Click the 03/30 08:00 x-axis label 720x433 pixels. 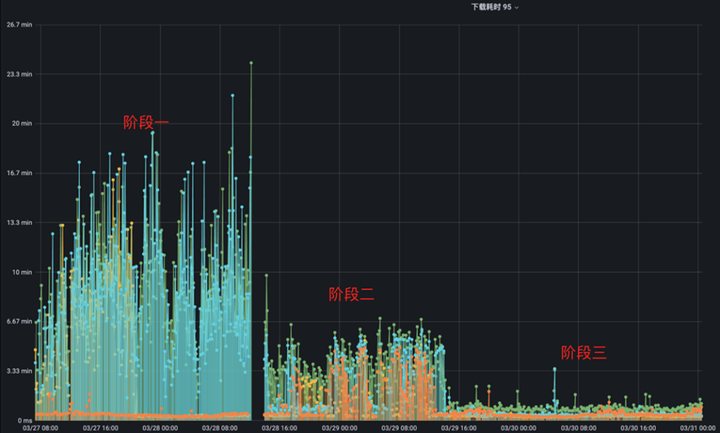click(578, 428)
